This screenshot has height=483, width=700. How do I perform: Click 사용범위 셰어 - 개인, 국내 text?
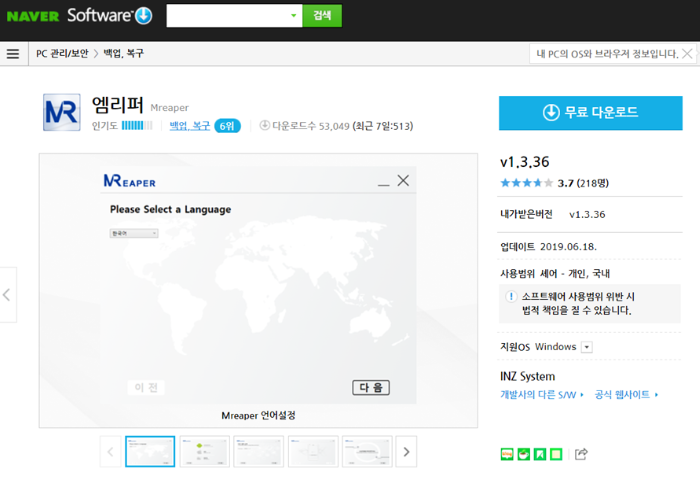(x=555, y=274)
